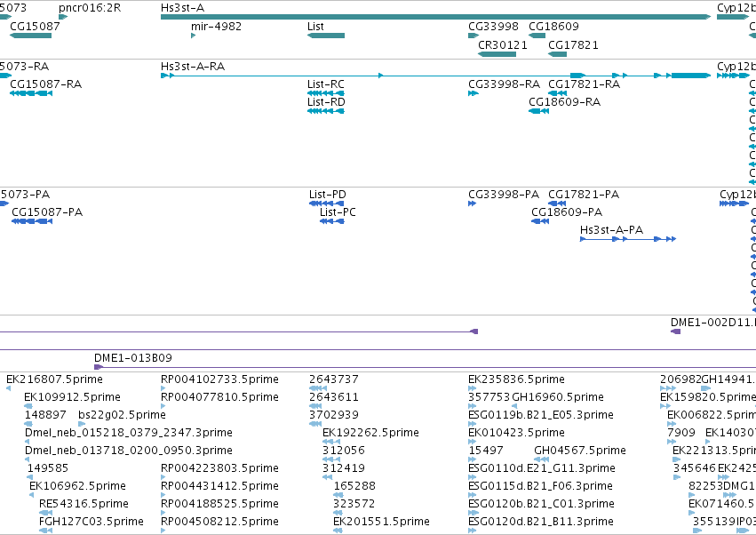Image resolution: width=756 pixels, height=535 pixels.
Task: Select the DME1-013B09 clone label
Action: [133, 357]
